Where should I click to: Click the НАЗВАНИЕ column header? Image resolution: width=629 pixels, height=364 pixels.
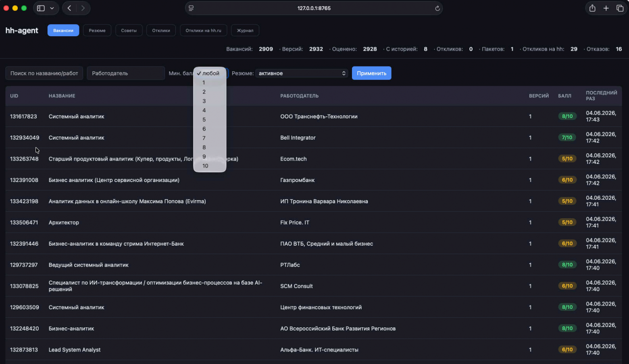pos(62,96)
